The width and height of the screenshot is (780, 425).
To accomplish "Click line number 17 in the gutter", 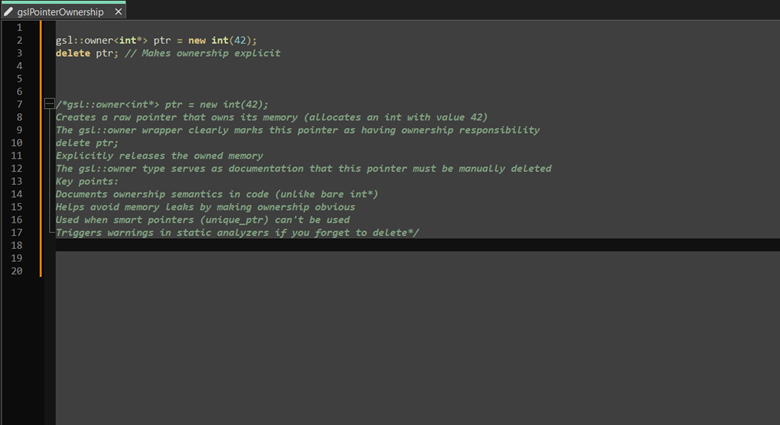I will coord(17,233).
